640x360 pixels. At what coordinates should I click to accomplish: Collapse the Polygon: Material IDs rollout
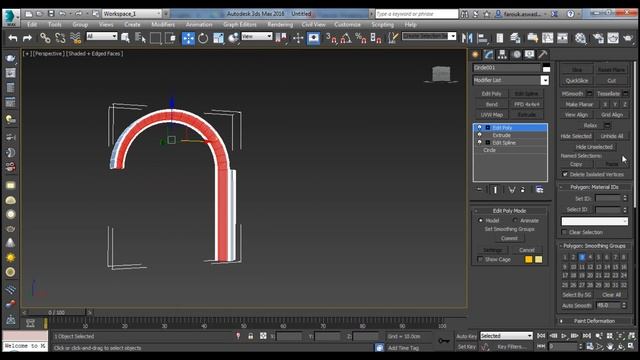[x=594, y=187]
